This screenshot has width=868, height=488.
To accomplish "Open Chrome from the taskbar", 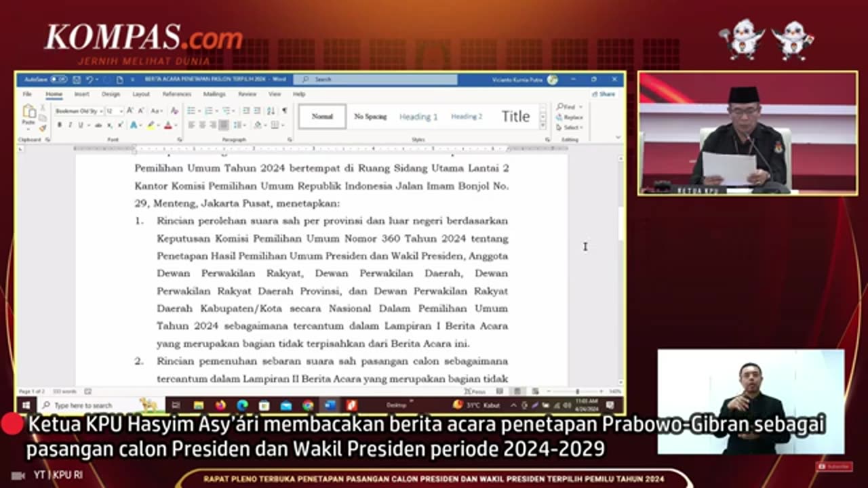I will 308,405.
